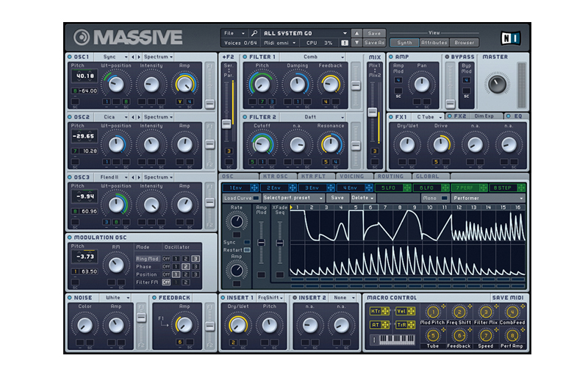Click the header Save button
Image resolution: width=588 pixels, height=375 pixels.
pyautogui.click(x=374, y=33)
